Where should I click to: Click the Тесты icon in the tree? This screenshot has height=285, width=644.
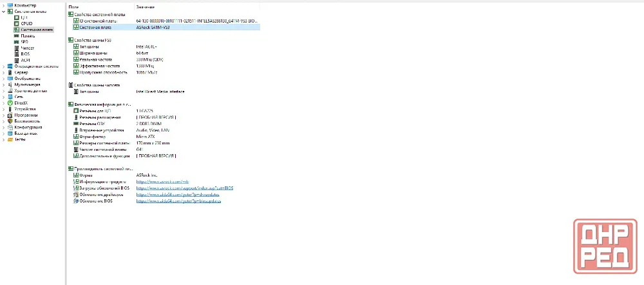pyautogui.click(x=10, y=139)
